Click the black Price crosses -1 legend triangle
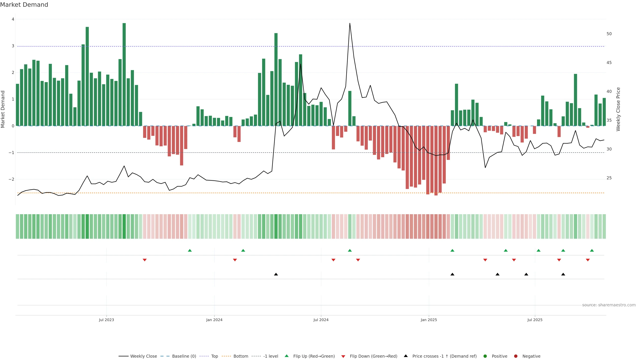This screenshot has width=644, height=362. pyautogui.click(x=406, y=356)
